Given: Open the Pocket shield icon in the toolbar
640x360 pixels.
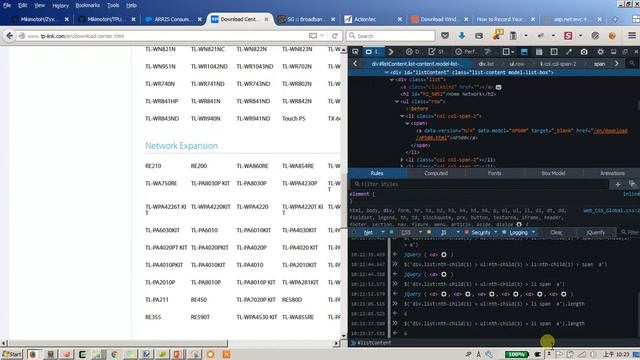Looking at the screenshot, I should (x=445, y=36).
